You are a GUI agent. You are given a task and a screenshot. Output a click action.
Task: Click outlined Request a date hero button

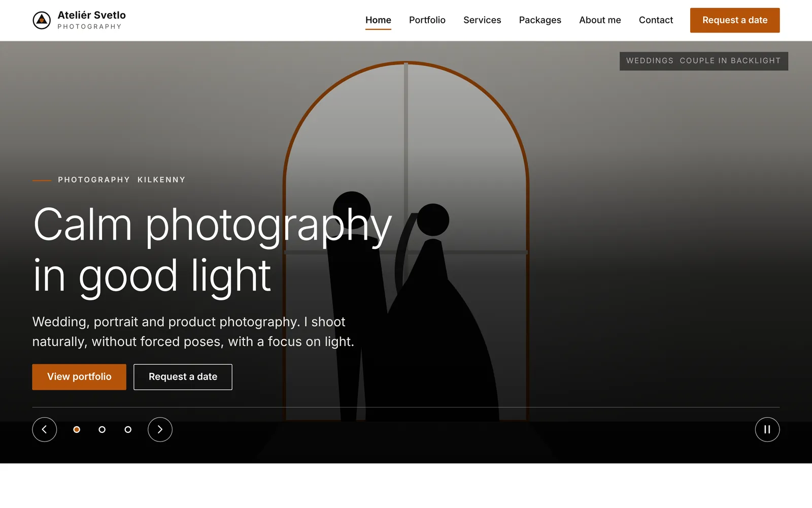(x=183, y=377)
